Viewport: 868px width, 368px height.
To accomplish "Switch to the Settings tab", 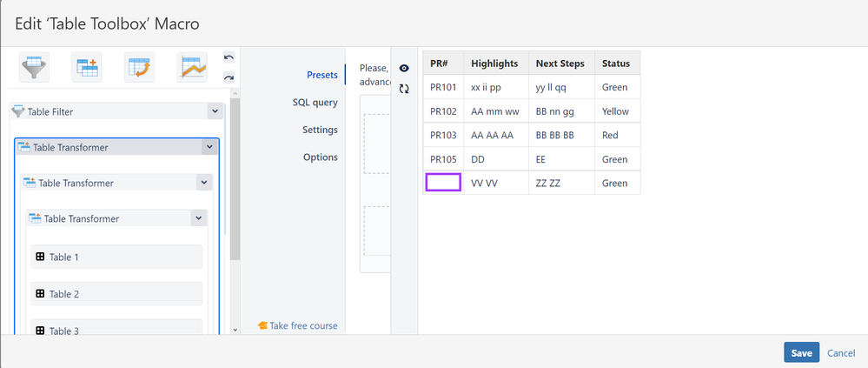I will pyautogui.click(x=320, y=130).
